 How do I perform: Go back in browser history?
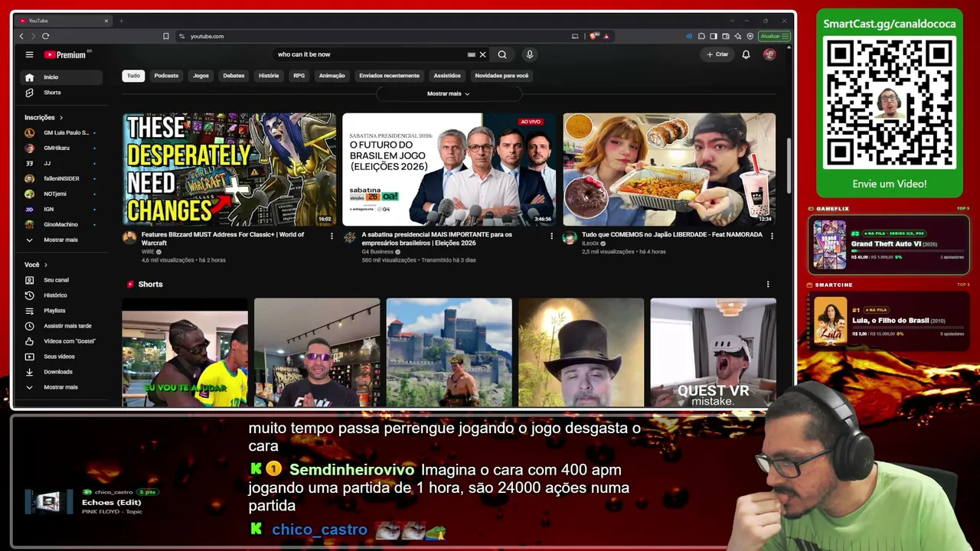click(21, 36)
